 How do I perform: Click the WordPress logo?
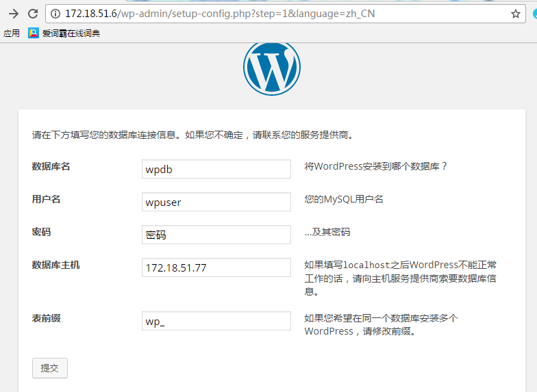coord(272,68)
